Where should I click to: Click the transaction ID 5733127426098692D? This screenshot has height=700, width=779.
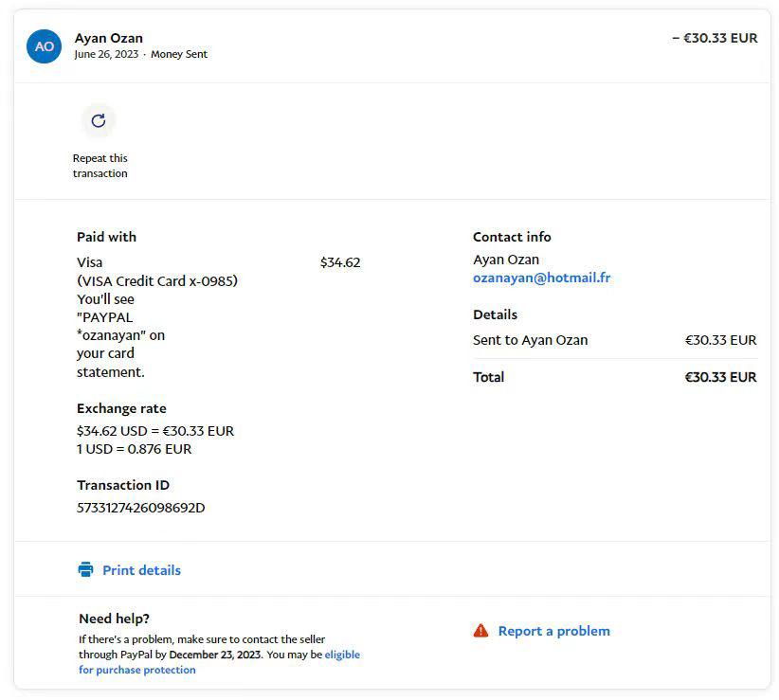141,508
